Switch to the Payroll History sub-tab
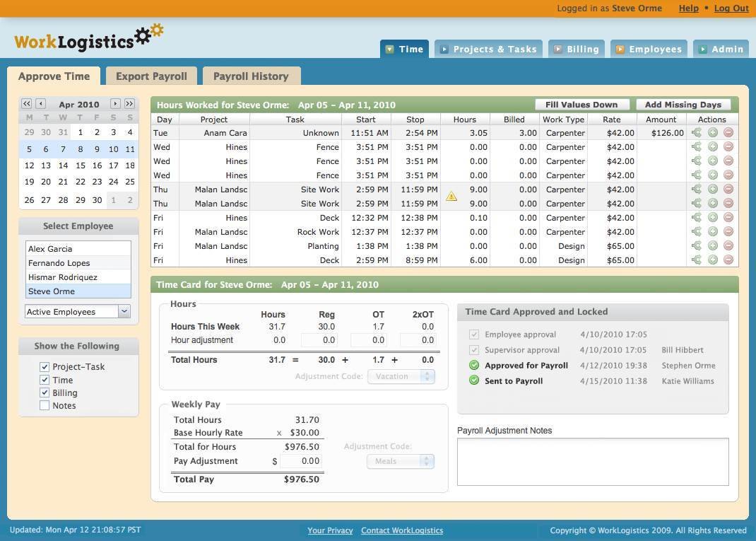The width and height of the screenshot is (756, 541). point(252,76)
